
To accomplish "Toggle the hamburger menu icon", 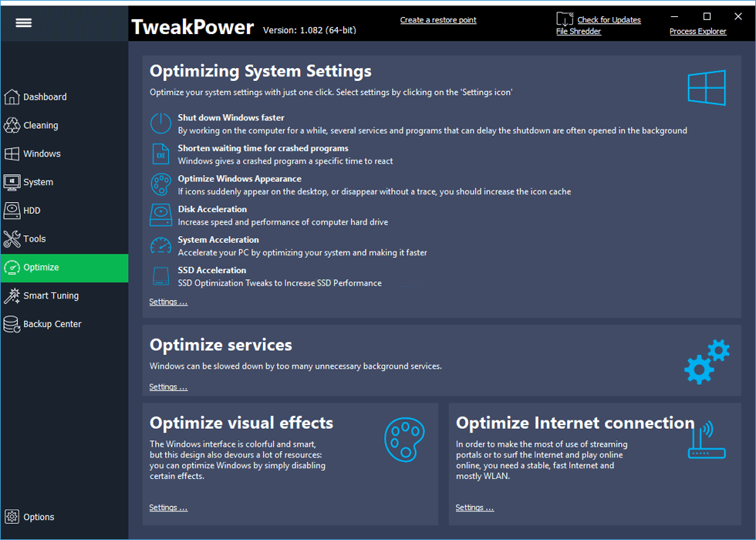I will pos(24,23).
